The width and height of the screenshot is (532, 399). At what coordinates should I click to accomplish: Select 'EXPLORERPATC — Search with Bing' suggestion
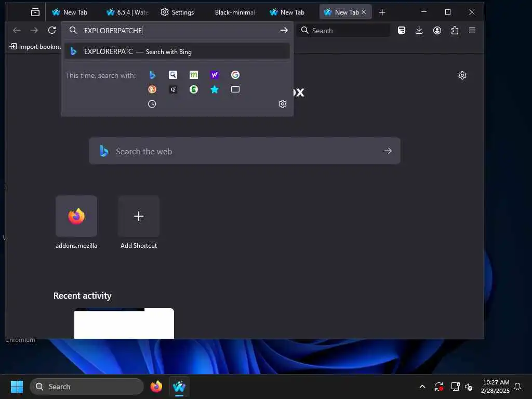(x=177, y=51)
